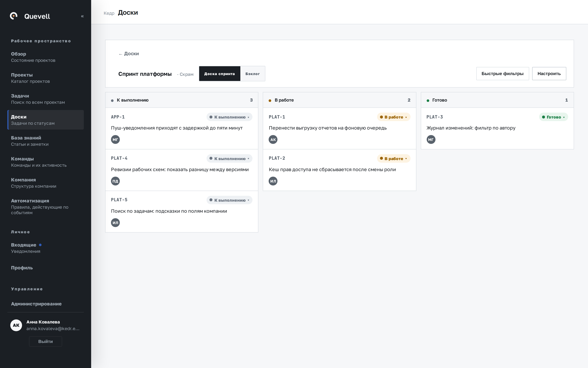Viewport: 588px width, 368px height.
Task: Click the 'К выполнению' column header
Action: [x=182, y=100]
